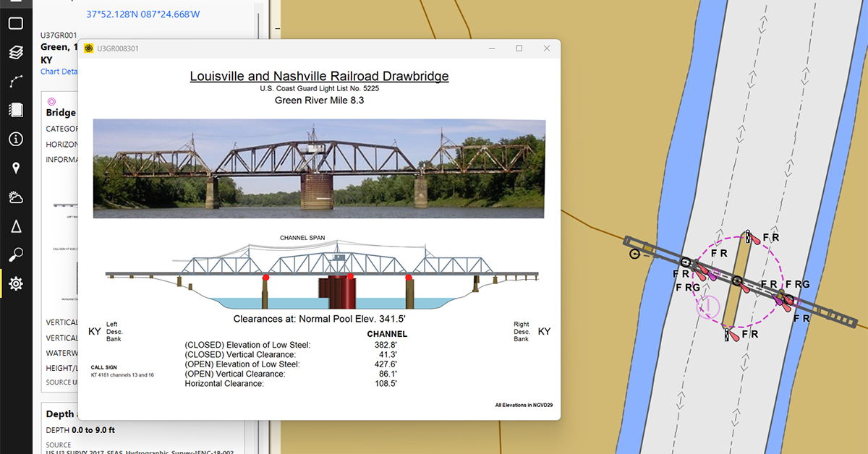Open the logbook notebook icon
This screenshot has width=868, height=454.
pyautogui.click(x=16, y=110)
